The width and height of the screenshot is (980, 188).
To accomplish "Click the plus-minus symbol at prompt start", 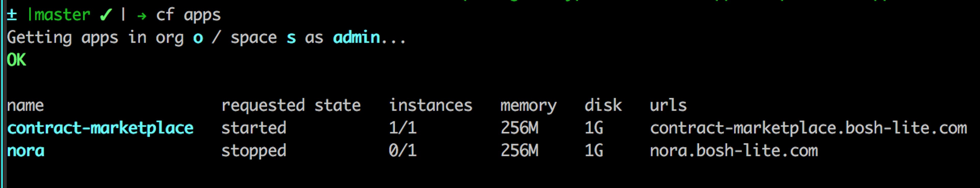I will click(x=12, y=15).
